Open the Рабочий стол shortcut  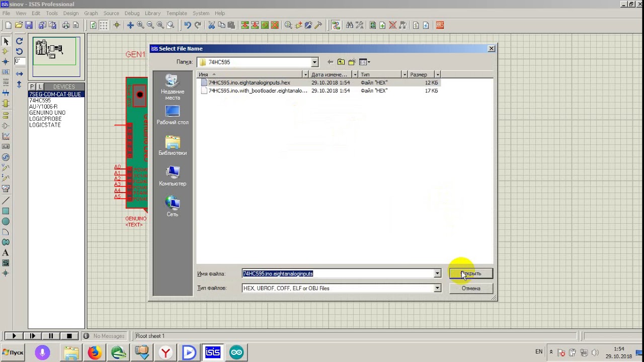click(173, 115)
